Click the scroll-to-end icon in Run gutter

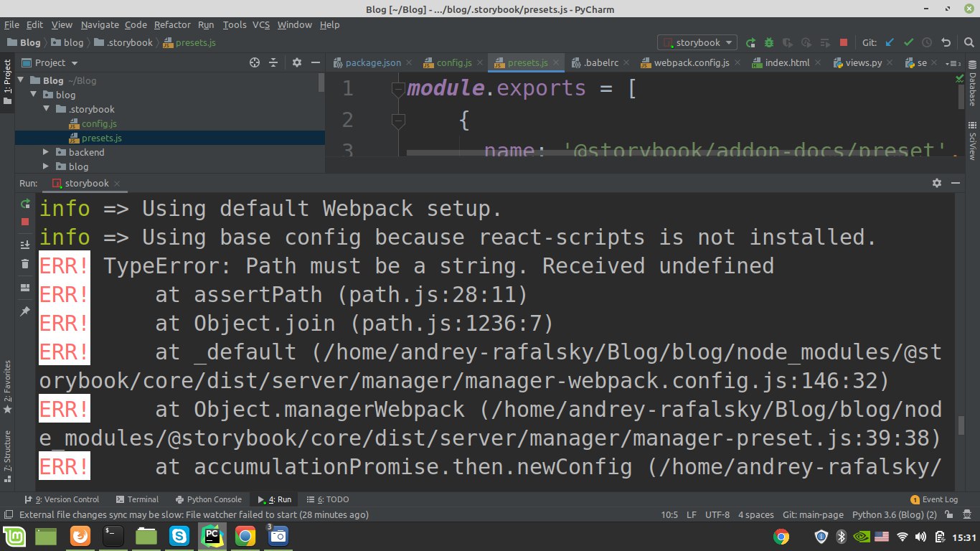tap(25, 245)
